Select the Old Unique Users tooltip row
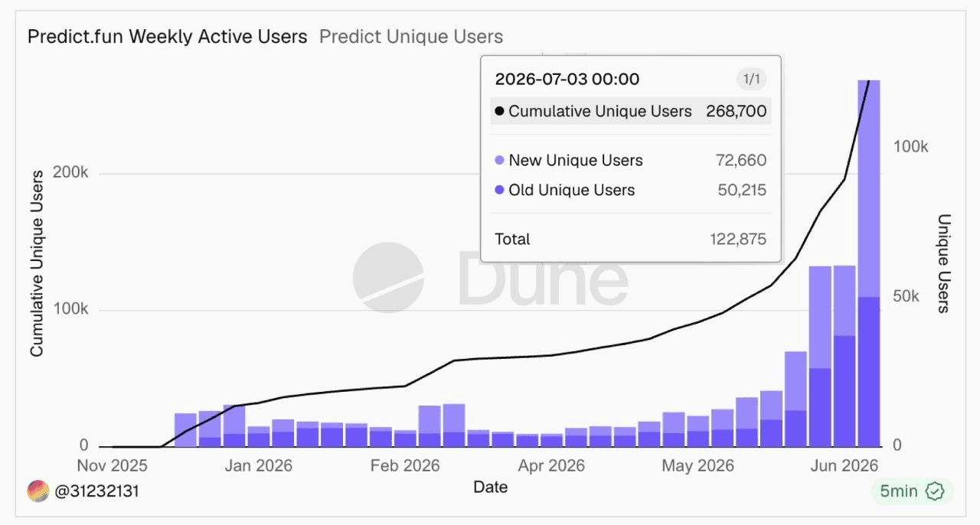 (x=631, y=191)
